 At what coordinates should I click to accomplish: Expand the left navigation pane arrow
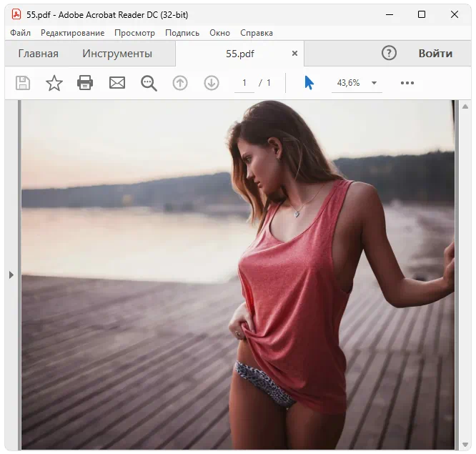coord(11,275)
